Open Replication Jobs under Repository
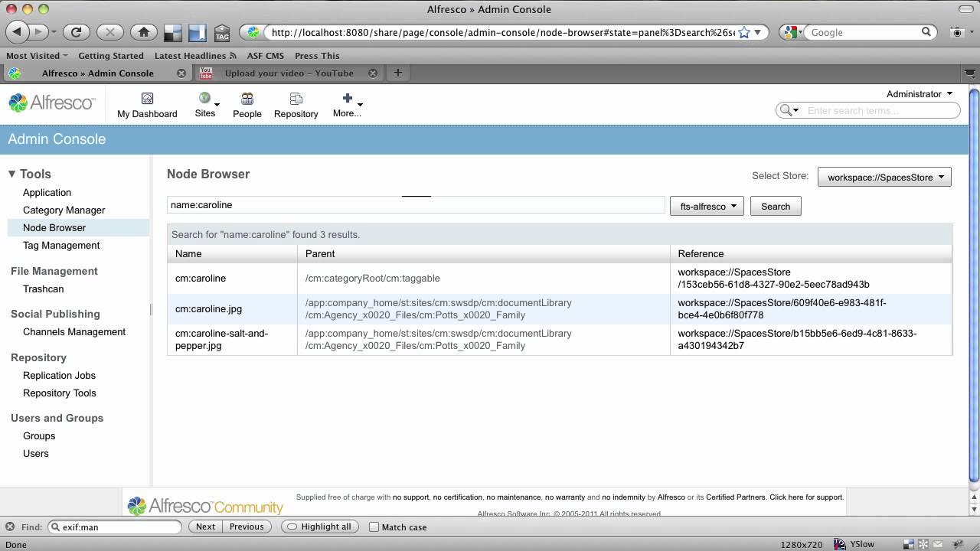The image size is (980, 551). click(59, 376)
